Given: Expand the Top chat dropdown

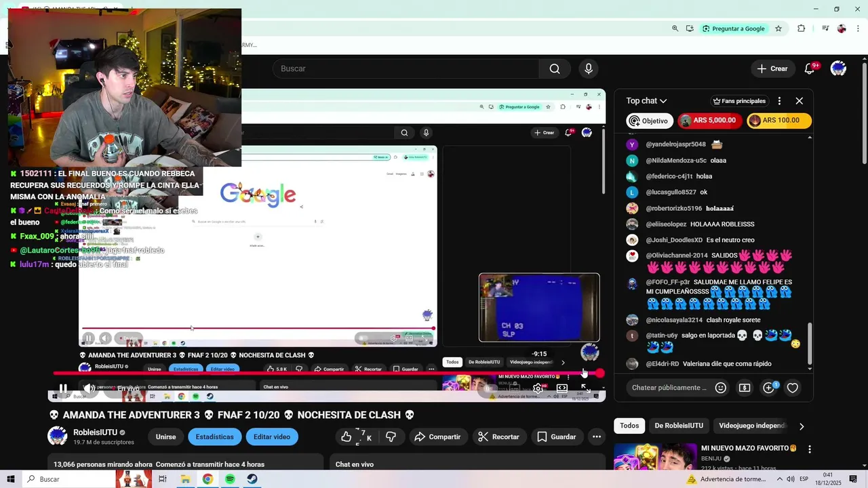Looking at the screenshot, I should (x=646, y=100).
